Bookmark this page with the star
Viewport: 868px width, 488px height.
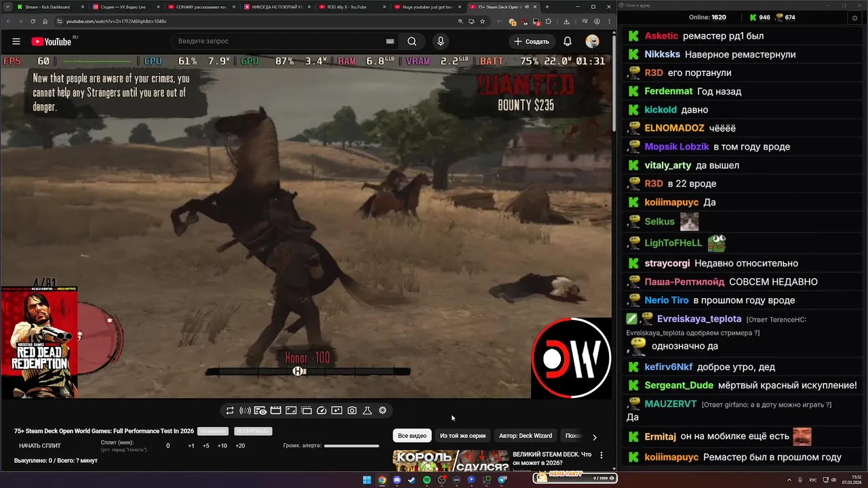tap(482, 21)
